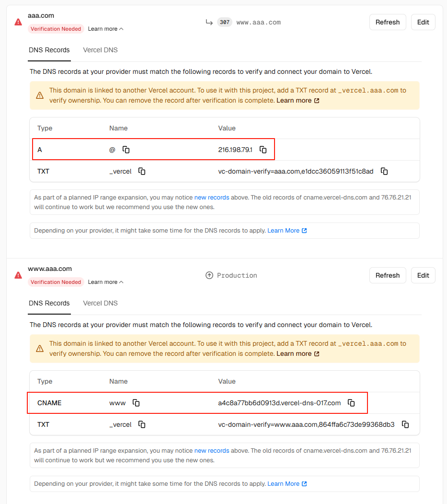
Task: Copy the @ name for A record
Action: [126, 150]
